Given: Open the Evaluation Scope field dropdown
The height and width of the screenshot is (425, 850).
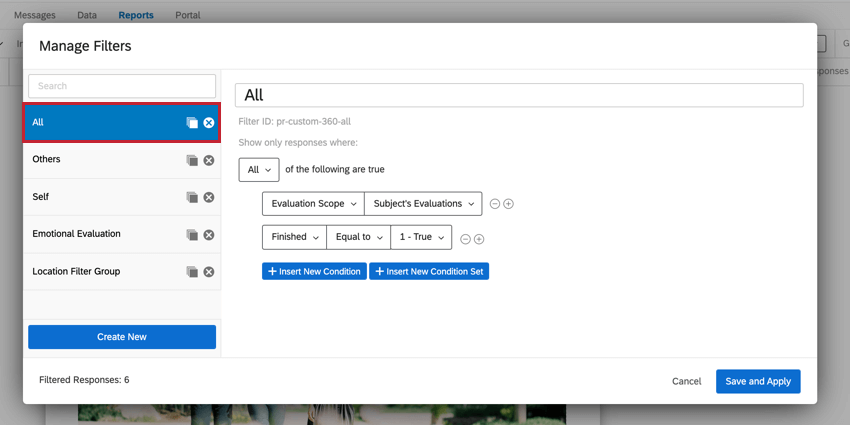Looking at the screenshot, I should 313,204.
